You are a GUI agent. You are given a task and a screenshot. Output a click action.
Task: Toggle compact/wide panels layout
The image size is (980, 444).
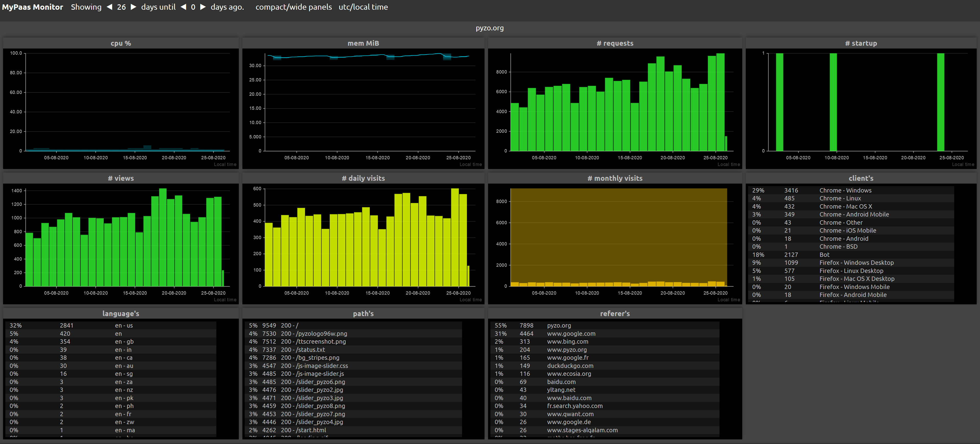click(293, 7)
